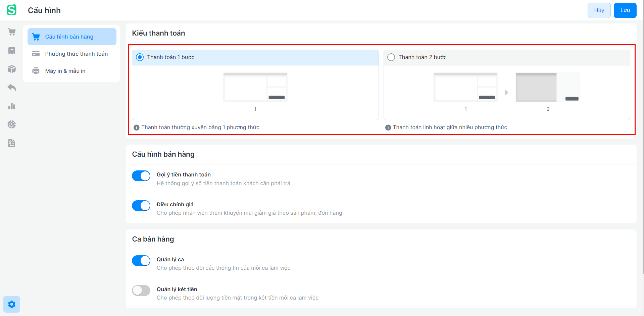Open the shift clock sidebar icon

pyautogui.click(x=12, y=124)
